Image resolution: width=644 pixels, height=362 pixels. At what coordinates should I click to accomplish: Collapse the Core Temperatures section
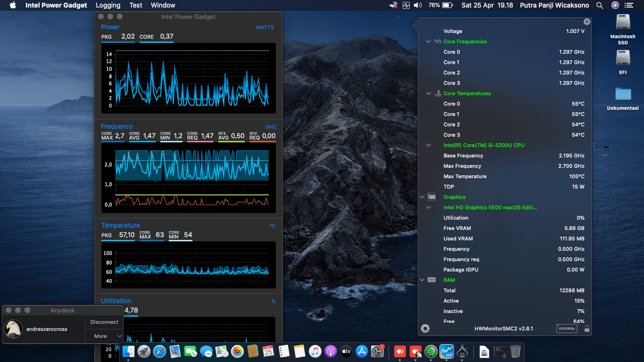(429, 93)
